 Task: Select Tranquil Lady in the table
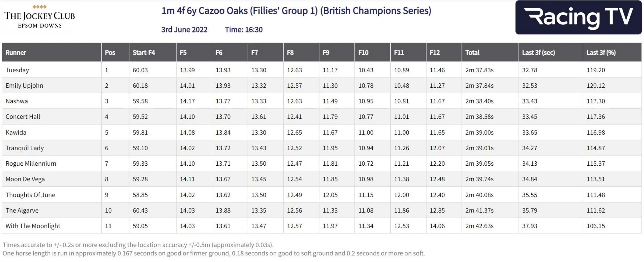[24, 148]
